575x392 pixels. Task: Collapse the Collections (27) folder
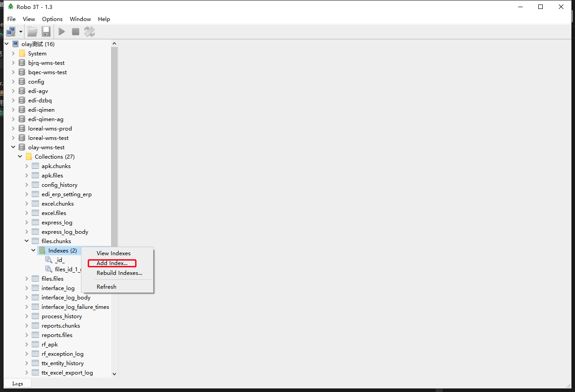20,157
